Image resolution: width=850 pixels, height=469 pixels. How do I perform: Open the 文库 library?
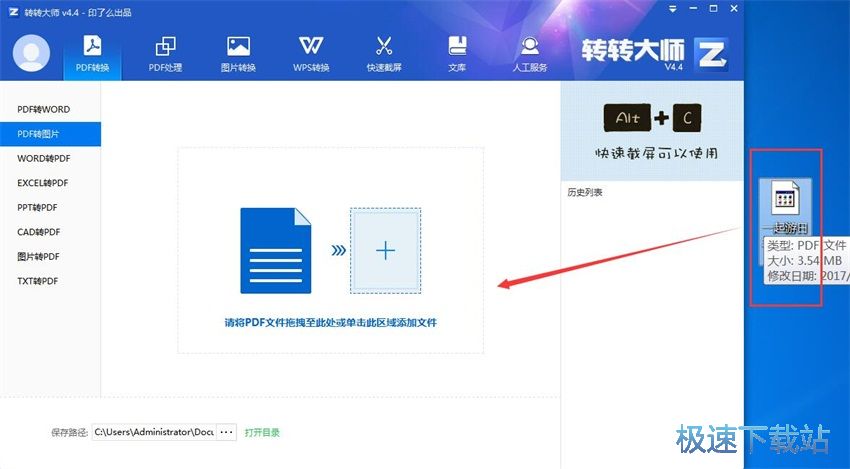(x=457, y=53)
